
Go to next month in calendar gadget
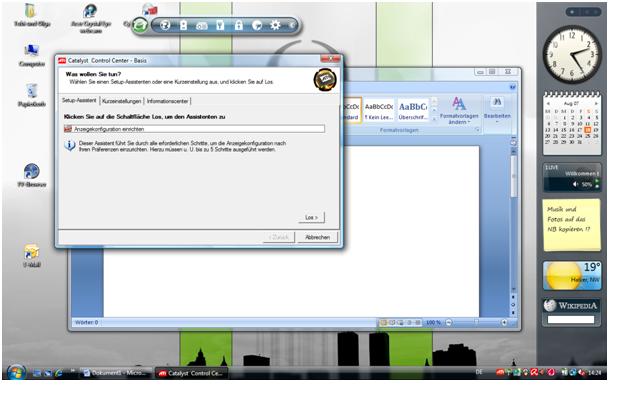coord(596,104)
